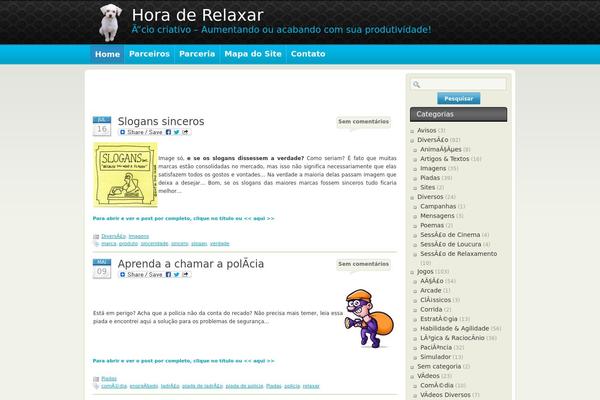Open the 'slogan' tag link
This screenshot has width=600, height=400.
point(199,244)
